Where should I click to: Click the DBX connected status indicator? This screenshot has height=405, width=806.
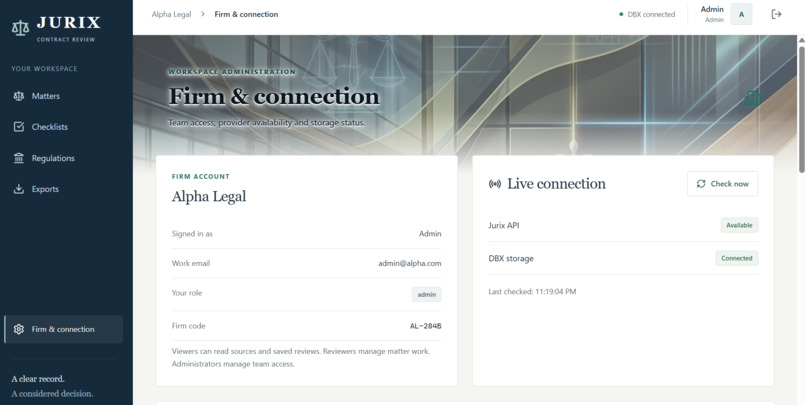[647, 14]
